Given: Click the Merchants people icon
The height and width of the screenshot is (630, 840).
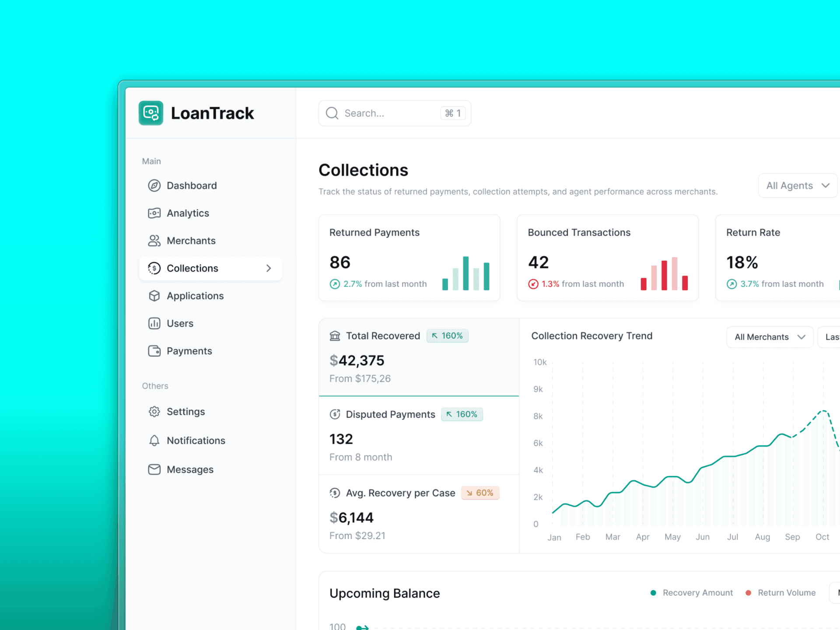Looking at the screenshot, I should click(x=154, y=241).
